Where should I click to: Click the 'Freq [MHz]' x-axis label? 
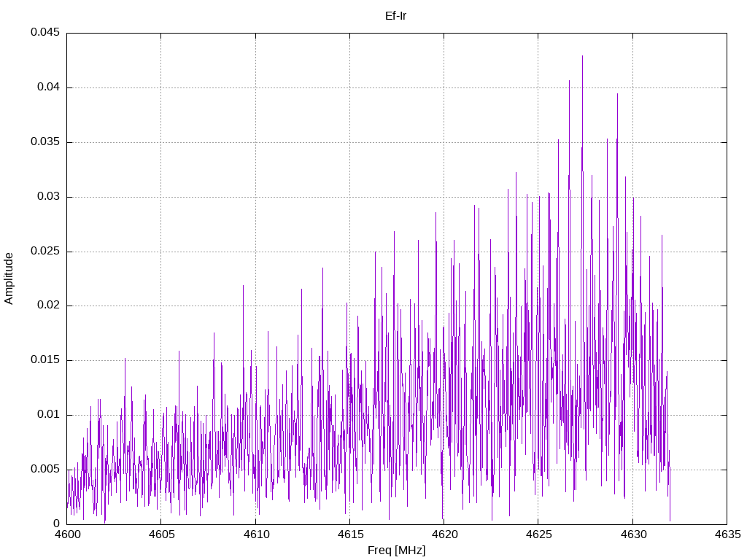coord(396,551)
